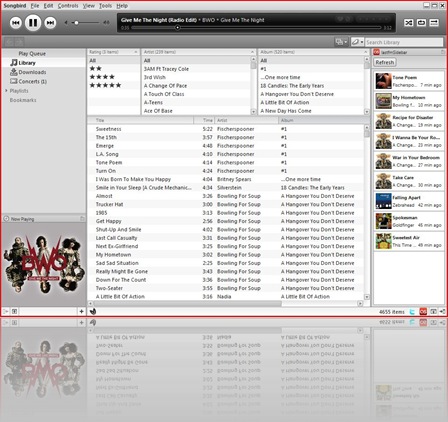Image resolution: width=448 pixels, height=422 pixels.
Task: Filter by four-star rating
Action: tap(102, 77)
